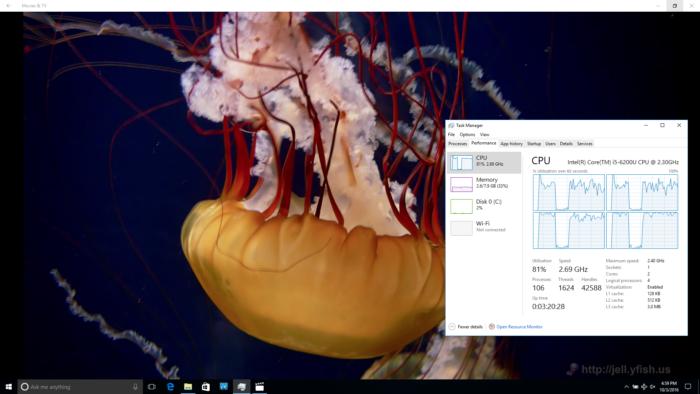Image resolution: width=700 pixels, height=394 pixels.
Task: Go to the Users tab
Action: [550, 144]
